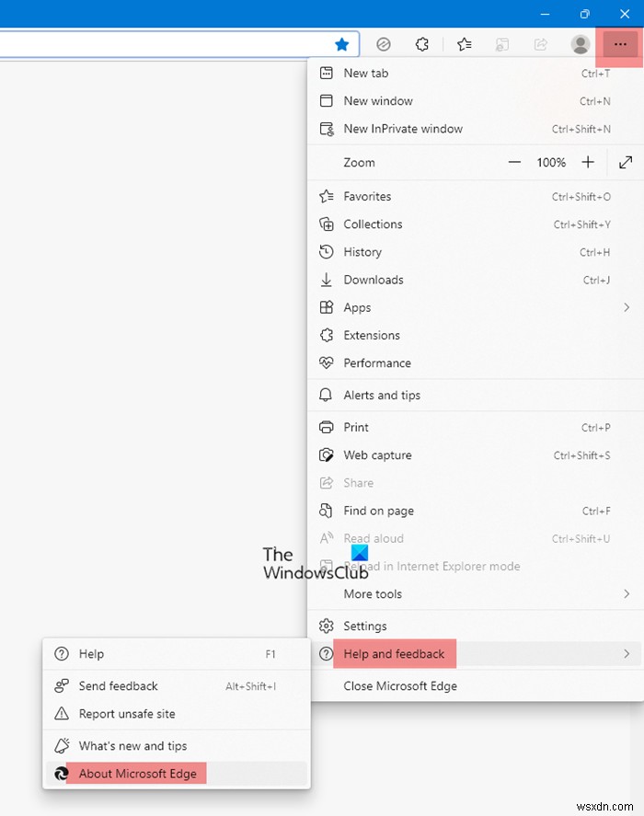Open the Extensions icon in the toolbar
Viewport: 644px width, 816px height.
pyautogui.click(x=422, y=43)
